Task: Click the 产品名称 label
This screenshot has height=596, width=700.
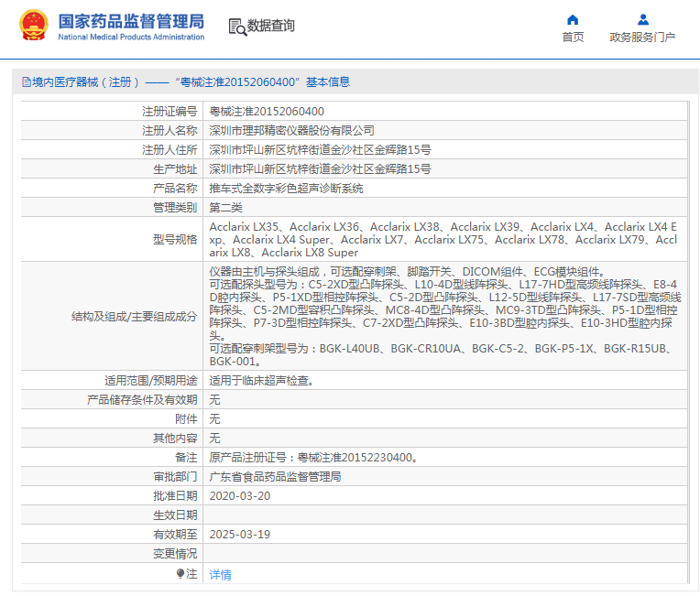Action: [175, 189]
